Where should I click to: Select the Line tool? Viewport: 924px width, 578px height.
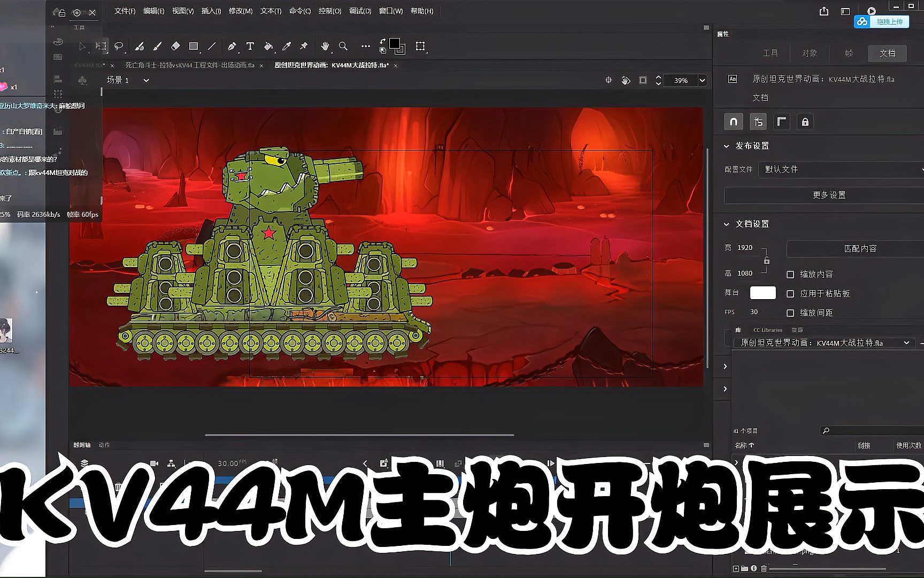coord(212,46)
